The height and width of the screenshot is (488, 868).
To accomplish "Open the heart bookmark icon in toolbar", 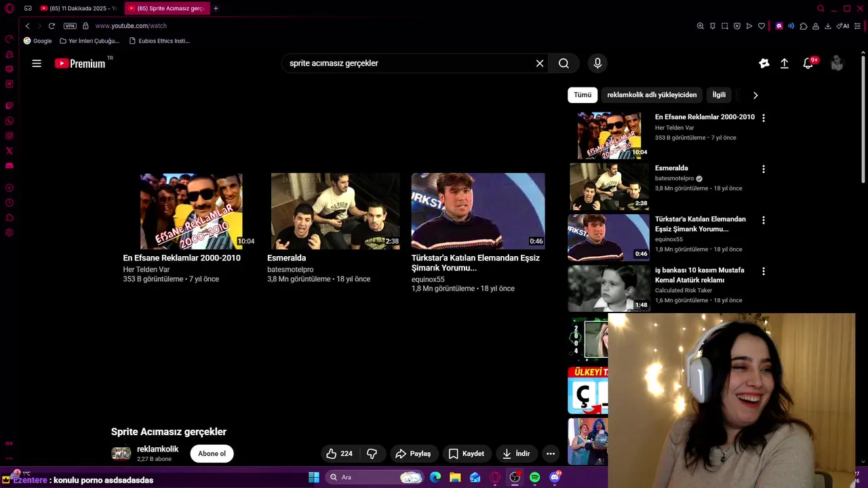I will click(762, 26).
